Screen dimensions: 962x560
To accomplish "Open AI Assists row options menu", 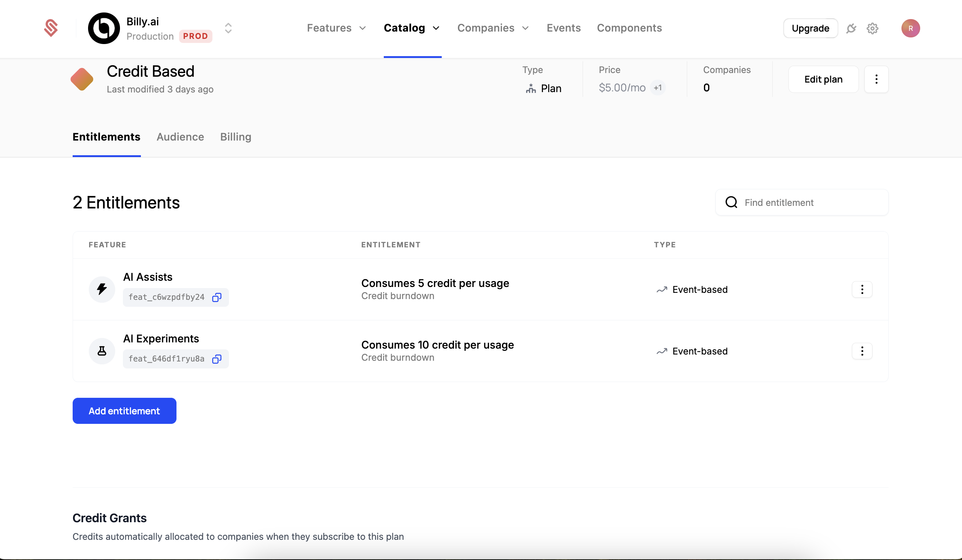I will (861, 289).
